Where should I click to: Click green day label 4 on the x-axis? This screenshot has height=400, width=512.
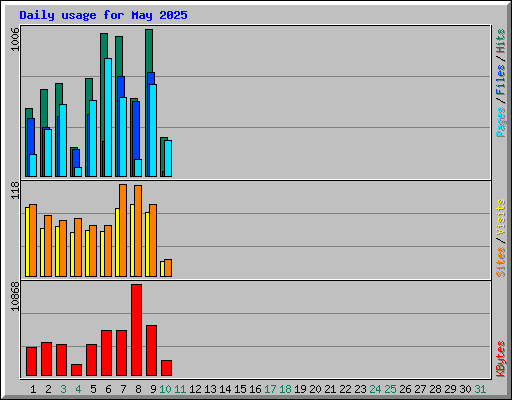(78, 389)
